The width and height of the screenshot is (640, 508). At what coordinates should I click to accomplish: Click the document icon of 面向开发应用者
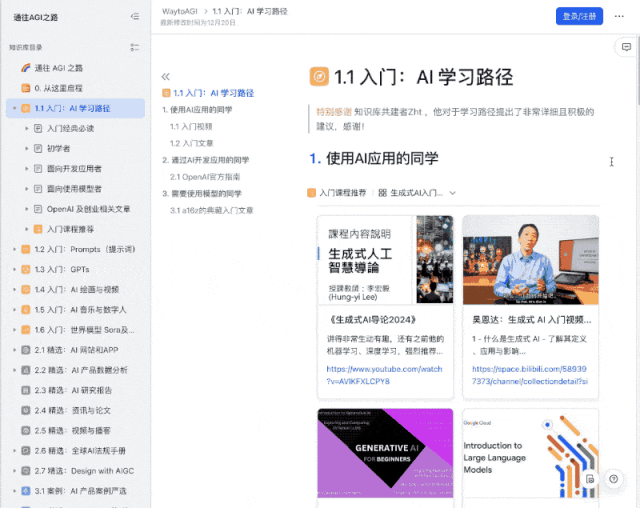(x=38, y=169)
